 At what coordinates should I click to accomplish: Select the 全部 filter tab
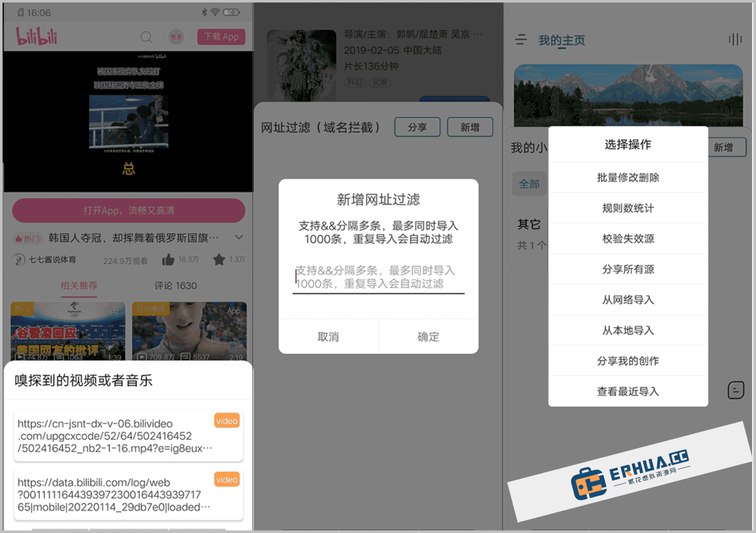(529, 184)
